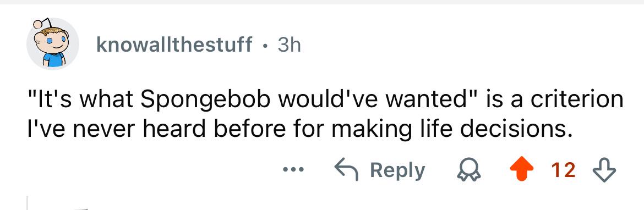644x210 pixels.
Task: Click the partially visible avatar below thread line
Action: point(80,208)
